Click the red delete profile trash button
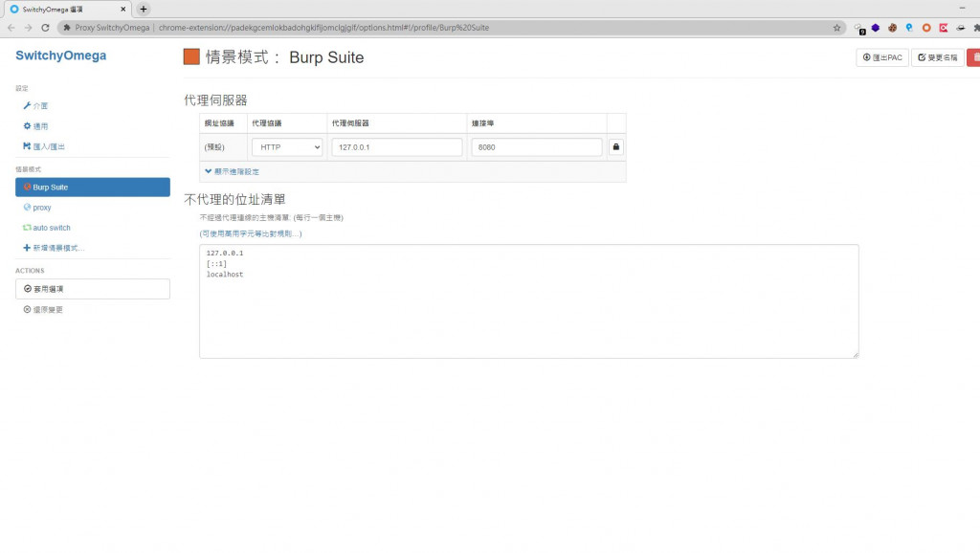 coord(973,57)
